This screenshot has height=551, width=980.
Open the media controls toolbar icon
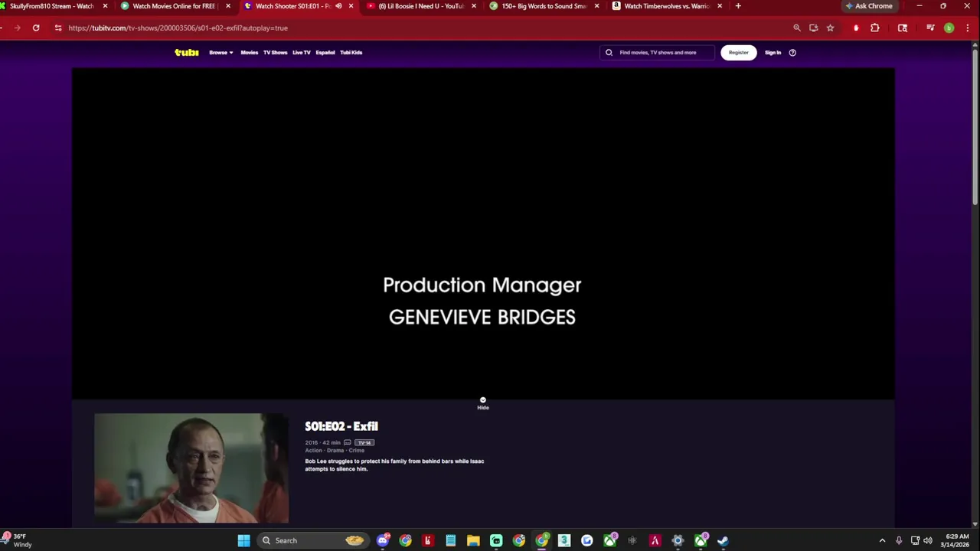pyautogui.click(x=930, y=28)
